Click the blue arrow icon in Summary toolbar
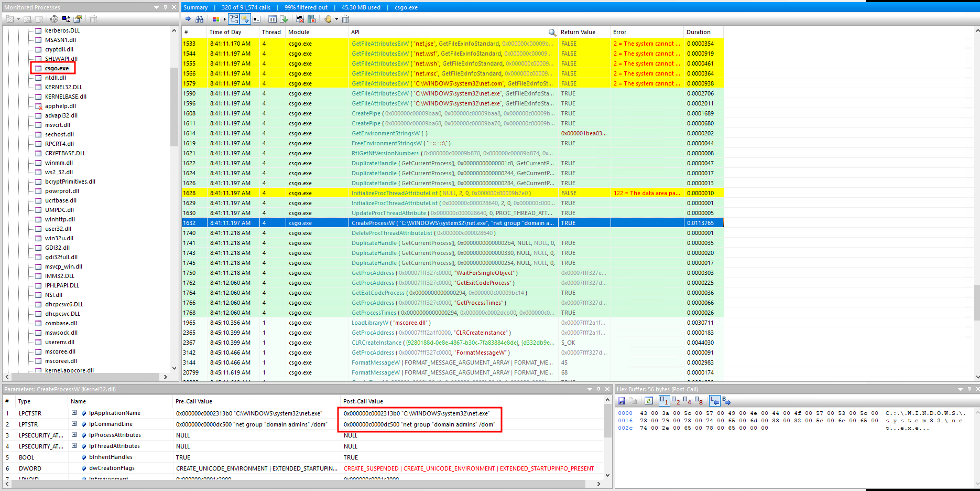The height and width of the screenshot is (491, 980). (188, 19)
